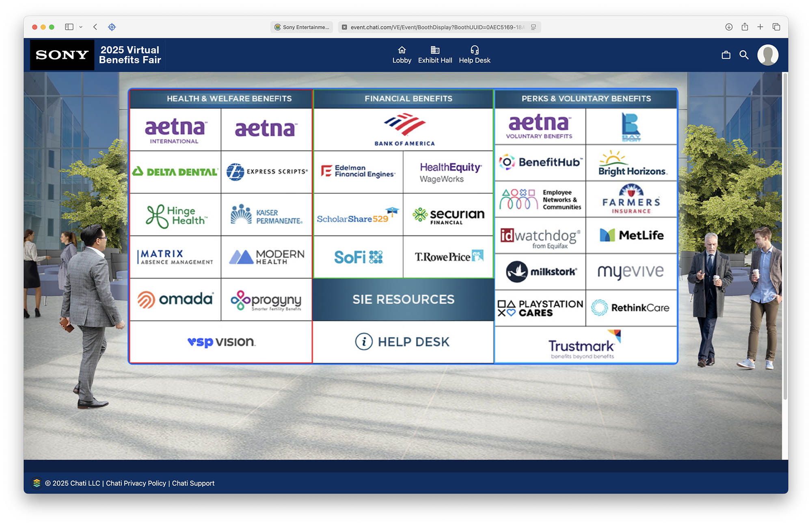The width and height of the screenshot is (812, 525).
Task: Go to the Lobby
Action: [402, 55]
